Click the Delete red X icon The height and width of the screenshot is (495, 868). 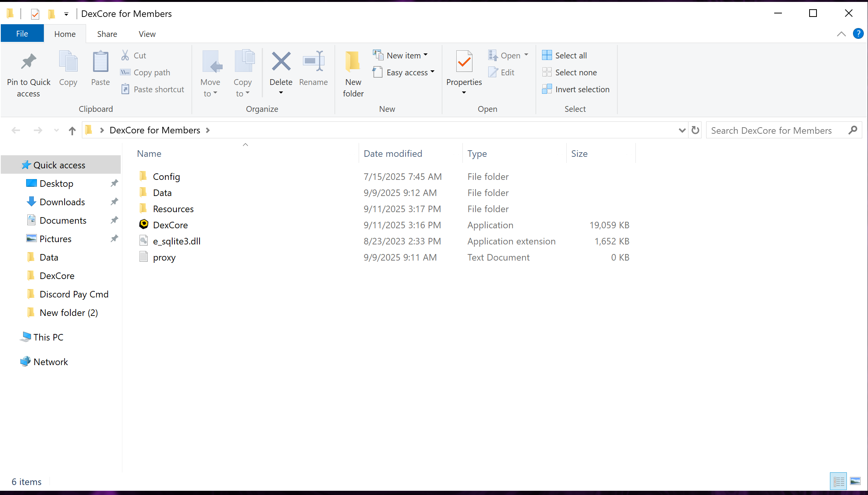click(x=281, y=61)
